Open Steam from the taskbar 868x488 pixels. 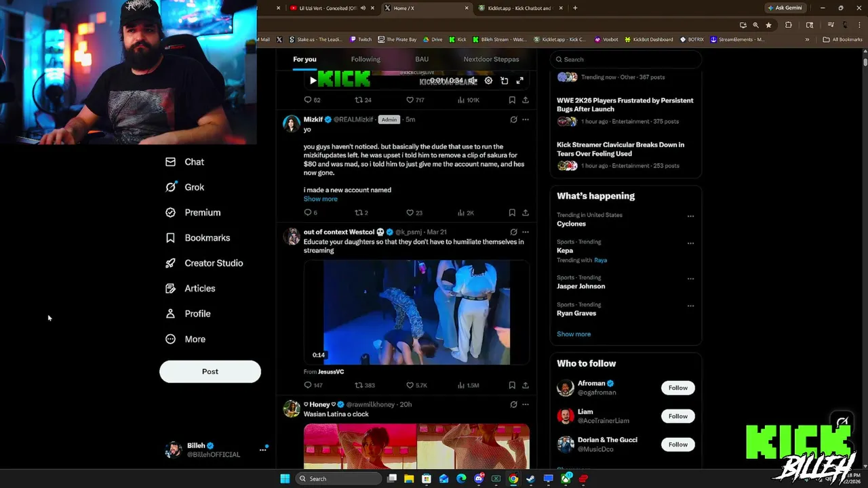click(531, 479)
